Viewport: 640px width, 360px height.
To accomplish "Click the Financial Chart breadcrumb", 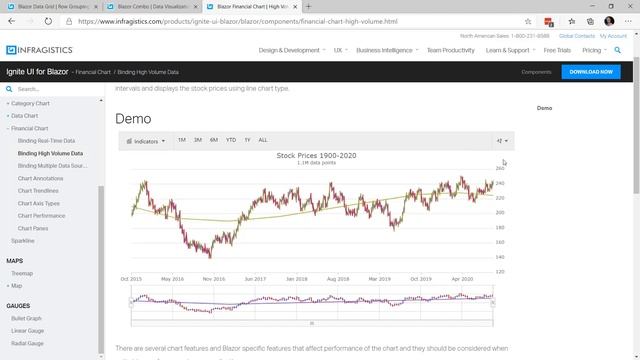I will [x=93, y=72].
